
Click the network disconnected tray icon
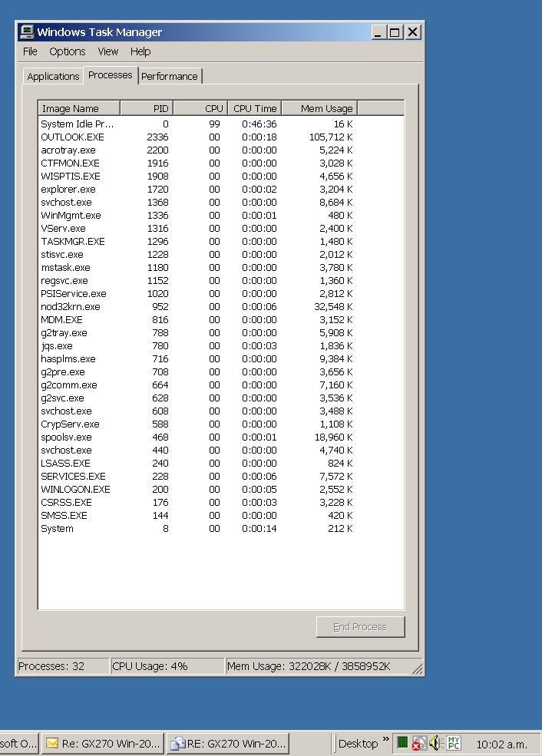(x=418, y=743)
